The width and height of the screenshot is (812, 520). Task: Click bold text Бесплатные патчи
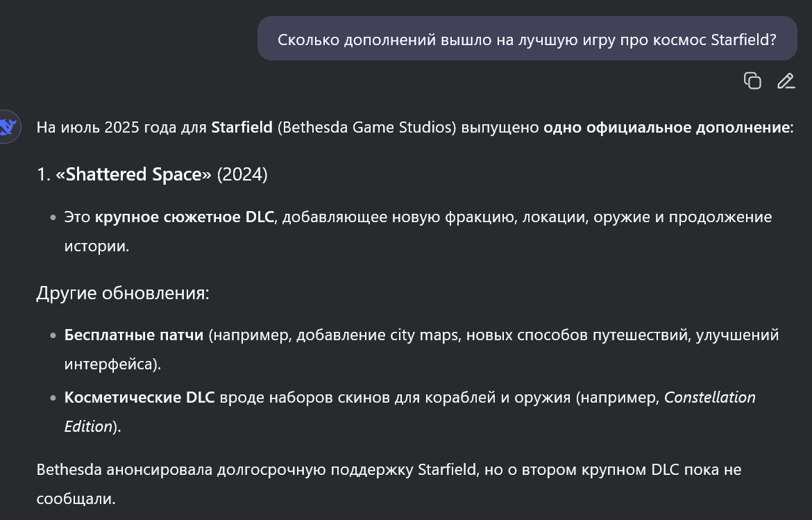point(134,335)
